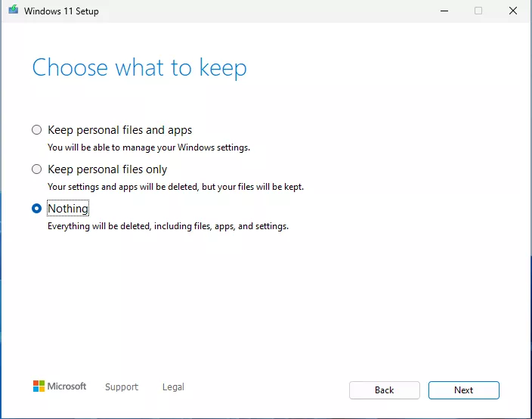Screen dimensions: 532x419
Task: Close the Windows 11 Setup window
Action: (513, 11)
